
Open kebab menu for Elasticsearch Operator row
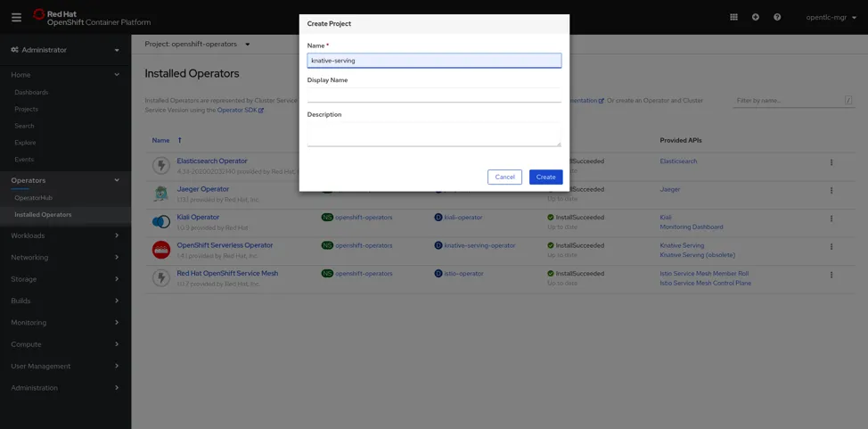tap(831, 162)
